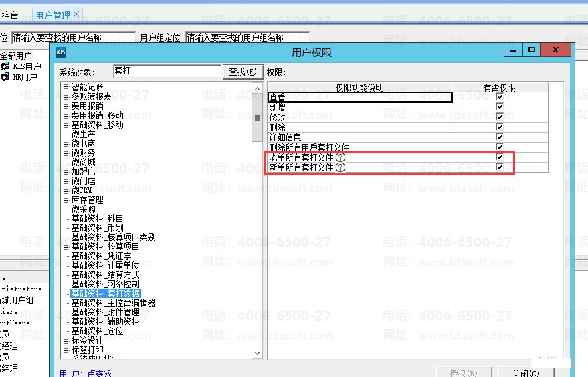Click the user group name search field
Screen dimensions: 588x377
click(x=248, y=37)
